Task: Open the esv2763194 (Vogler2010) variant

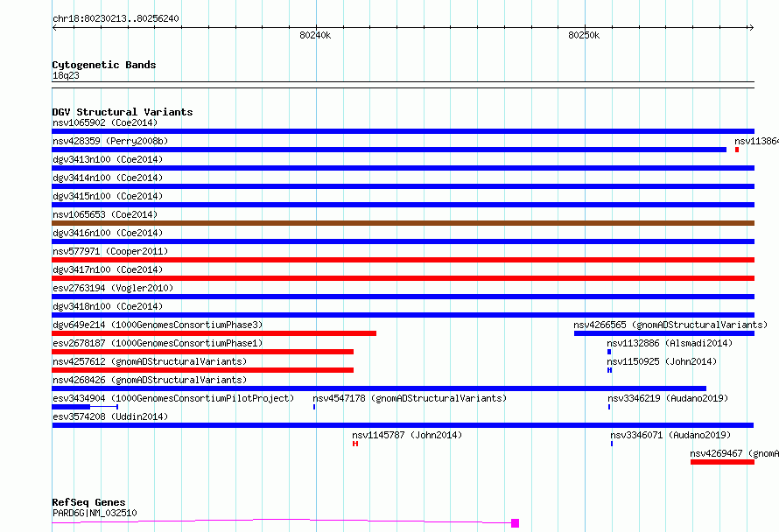Action: (x=113, y=288)
